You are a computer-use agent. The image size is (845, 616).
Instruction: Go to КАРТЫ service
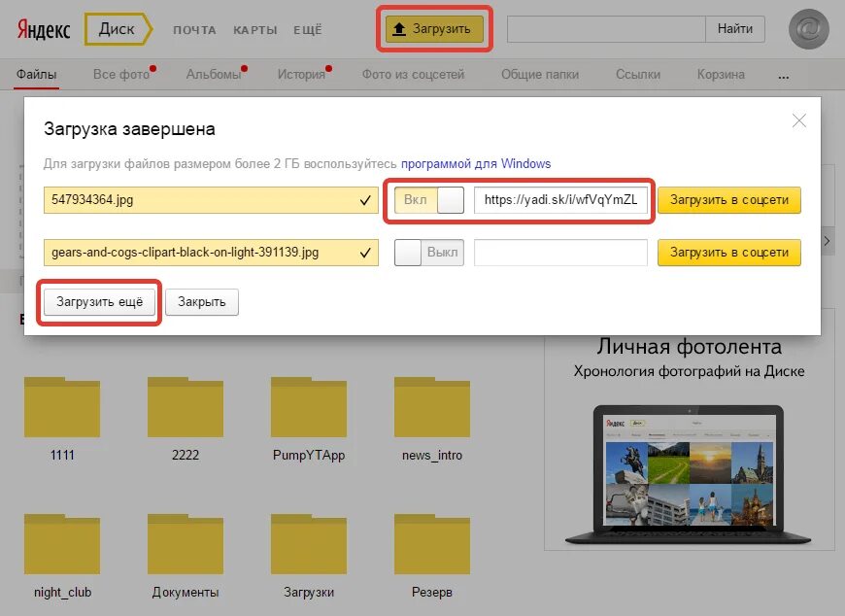tap(255, 30)
